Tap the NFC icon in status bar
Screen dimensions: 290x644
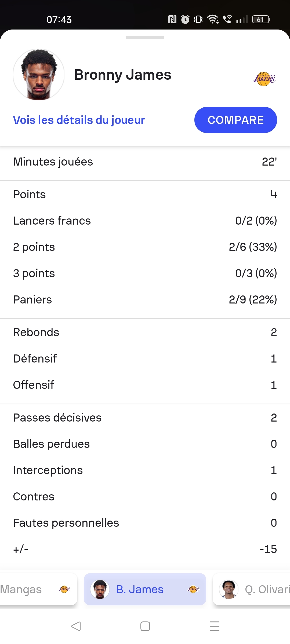coord(172,19)
